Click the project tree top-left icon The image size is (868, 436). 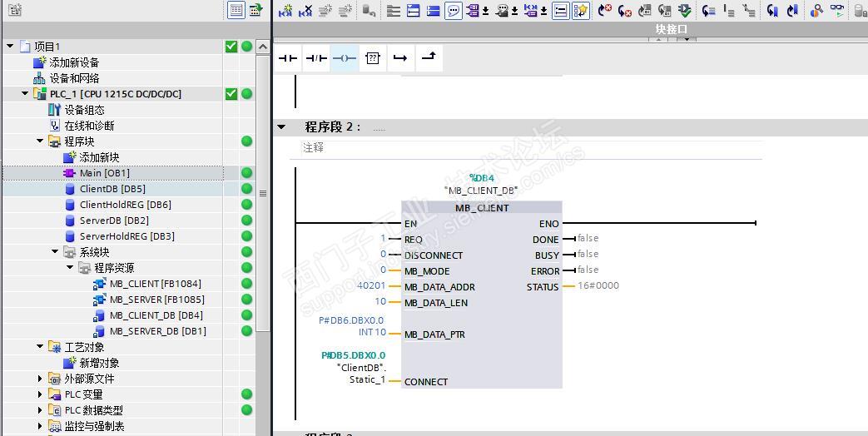pyautogui.click(x=15, y=9)
